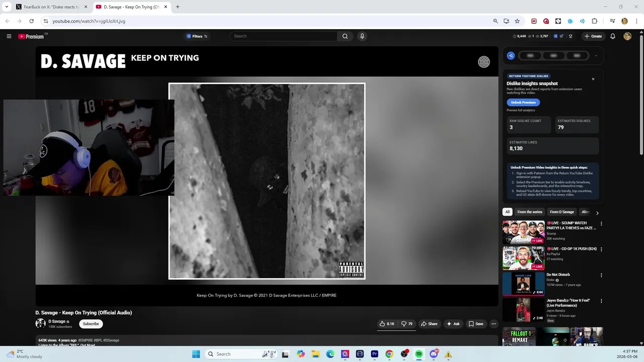This screenshot has height=362, width=644.
Task: Open Jayvo Bandzz How It Feel video title
Action: click(x=568, y=303)
